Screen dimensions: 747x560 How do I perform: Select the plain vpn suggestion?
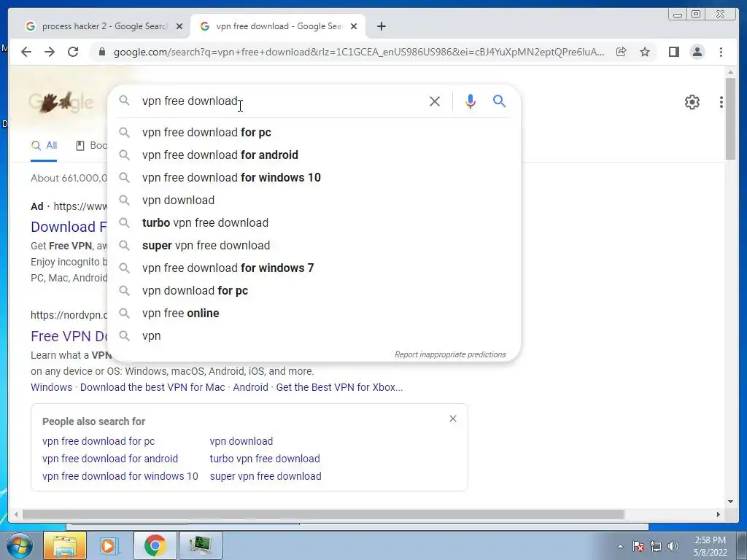[314, 335]
